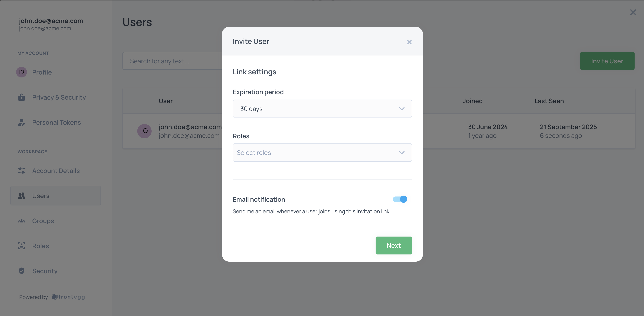Navigate to Profile in My Account
This screenshot has width=644, height=316.
(42, 72)
